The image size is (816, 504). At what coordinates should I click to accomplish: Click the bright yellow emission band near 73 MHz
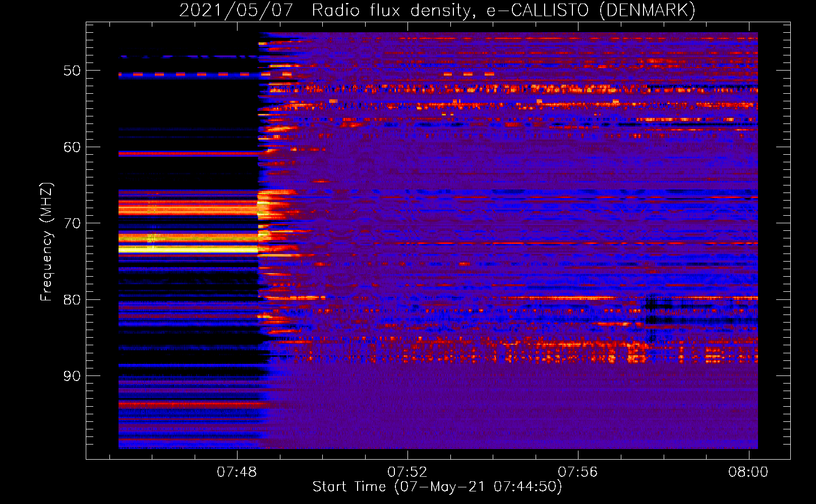click(188, 249)
